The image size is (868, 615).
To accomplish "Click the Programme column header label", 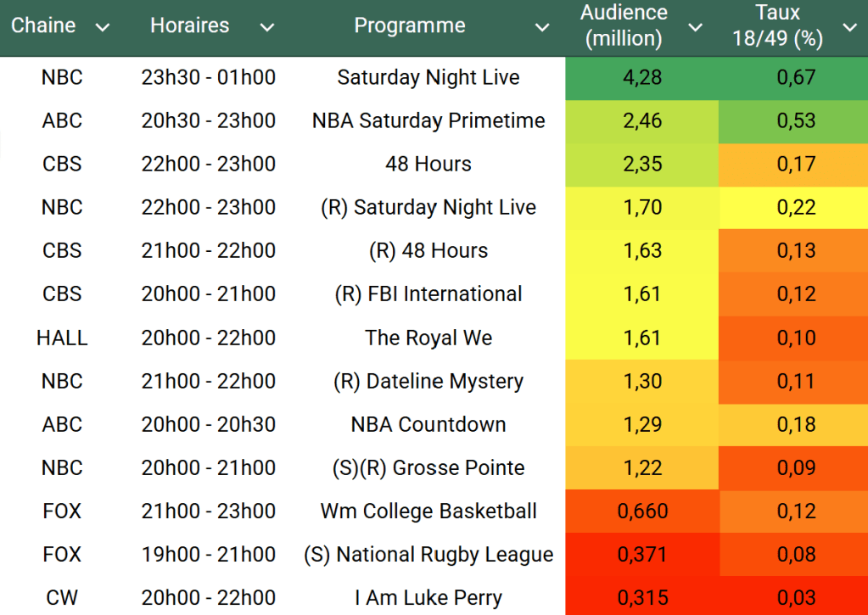I will click(409, 25).
